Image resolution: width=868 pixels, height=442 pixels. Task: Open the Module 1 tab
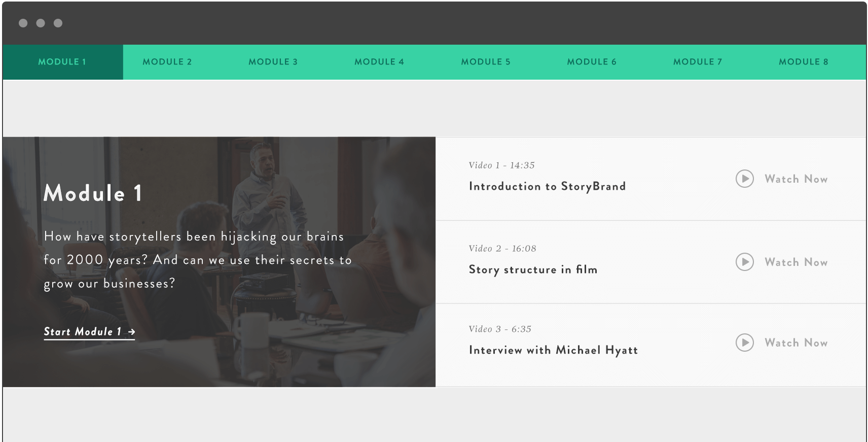coord(62,62)
